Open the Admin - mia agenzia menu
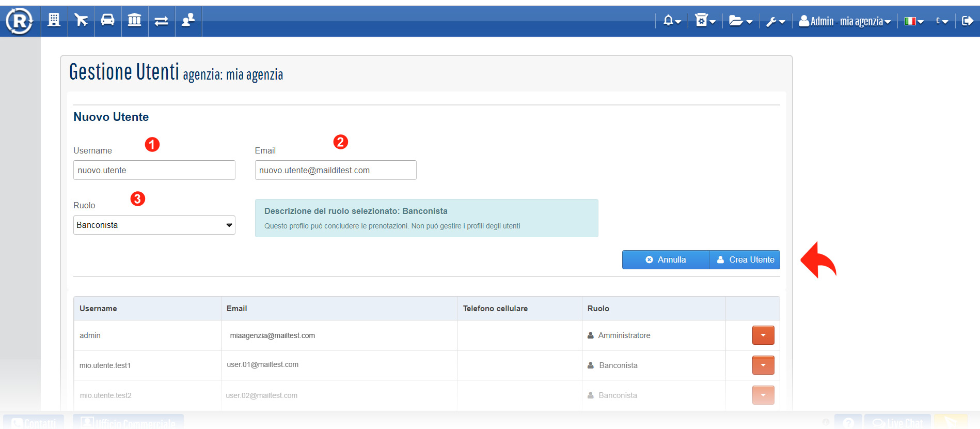The height and width of the screenshot is (429, 980). [x=845, y=21]
